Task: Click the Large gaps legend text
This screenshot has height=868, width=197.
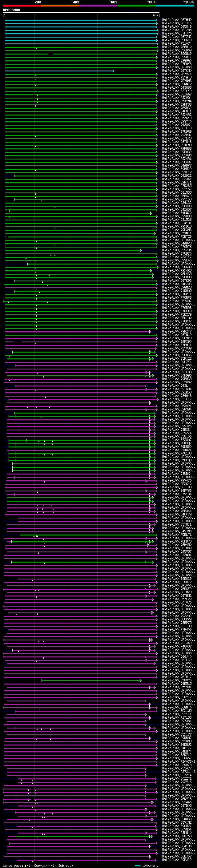Action: pyautogui.click(x=38, y=865)
